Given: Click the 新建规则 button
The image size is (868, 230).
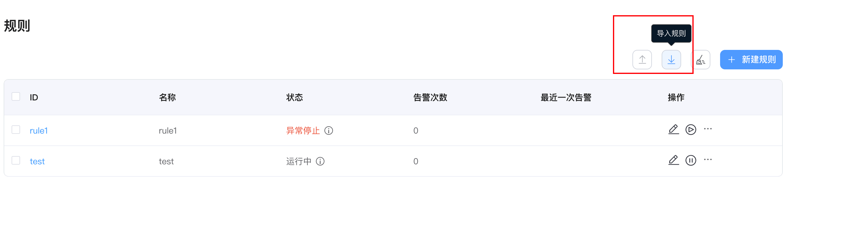Looking at the screenshot, I should point(751,60).
